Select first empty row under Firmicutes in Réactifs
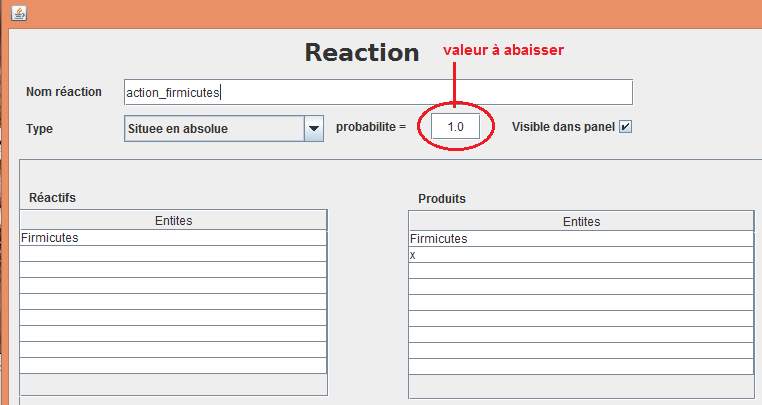762x405 pixels. click(x=174, y=254)
